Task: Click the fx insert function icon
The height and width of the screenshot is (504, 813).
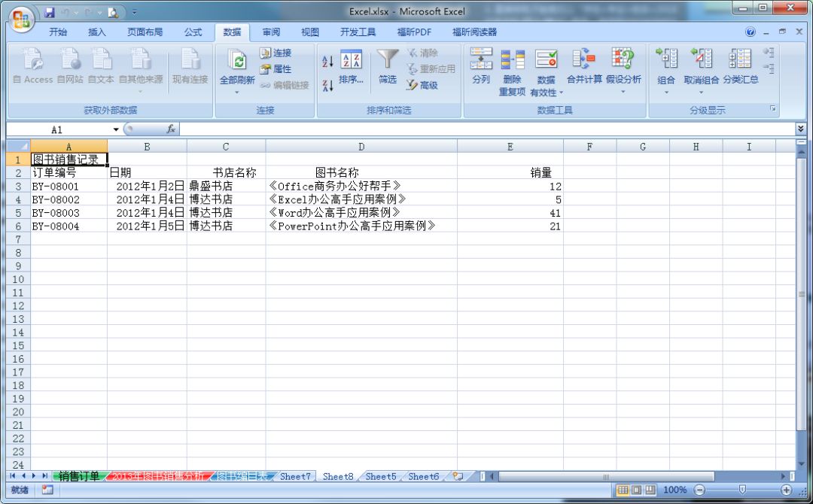Action: 171,129
